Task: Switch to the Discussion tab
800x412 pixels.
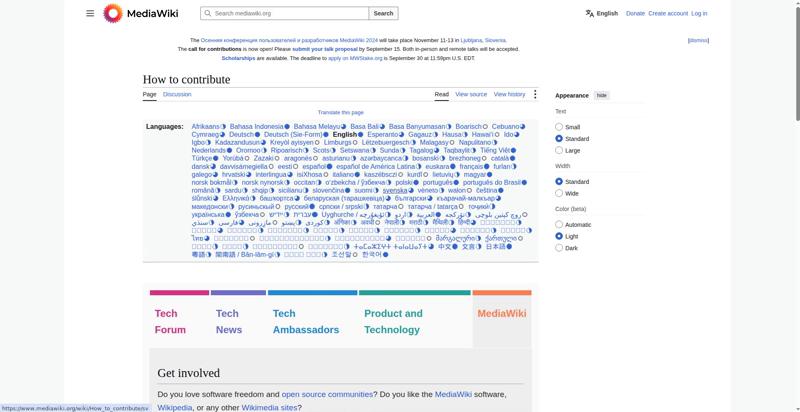Action: [x=177, y=94]
